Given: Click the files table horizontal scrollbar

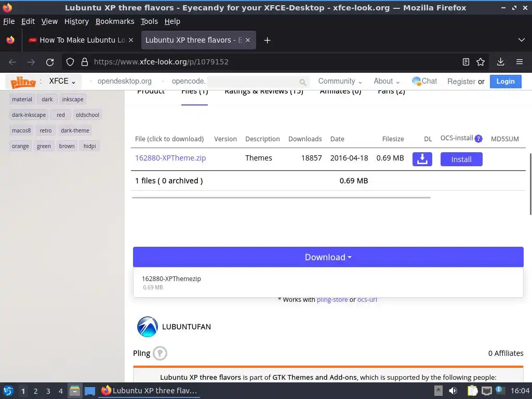Looking at the screenshot, I should 281,197.
